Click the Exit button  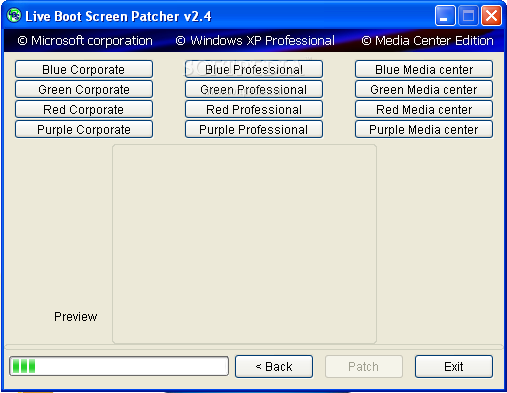(454, 366)
